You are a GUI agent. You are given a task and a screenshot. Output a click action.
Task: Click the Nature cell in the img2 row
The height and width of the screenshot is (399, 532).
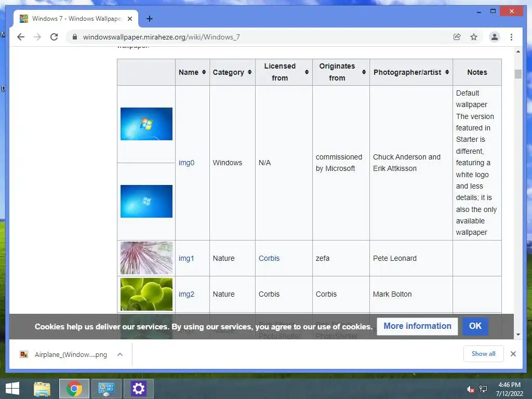point(232,294)
